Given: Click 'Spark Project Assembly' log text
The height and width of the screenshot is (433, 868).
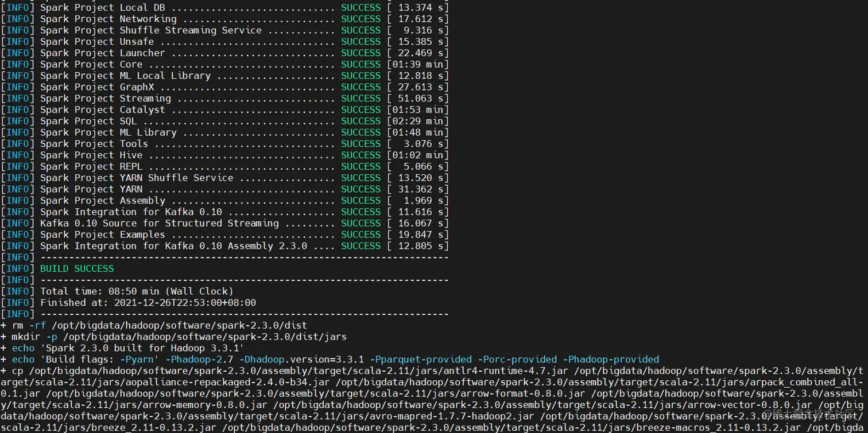Looking at the screenshot, I should point(103,201).
